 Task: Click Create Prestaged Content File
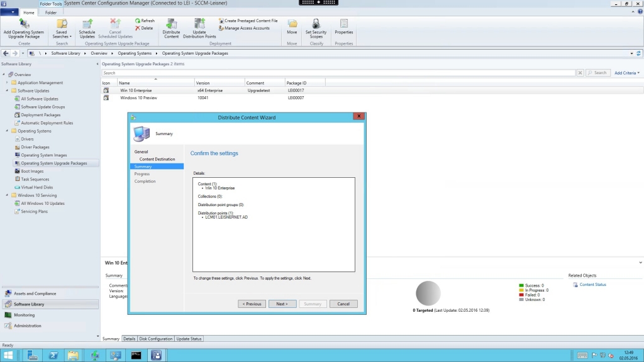click(x=248, y=21)
